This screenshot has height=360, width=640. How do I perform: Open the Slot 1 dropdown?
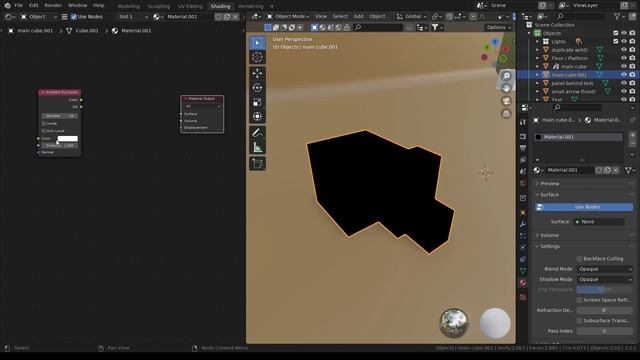132,17
